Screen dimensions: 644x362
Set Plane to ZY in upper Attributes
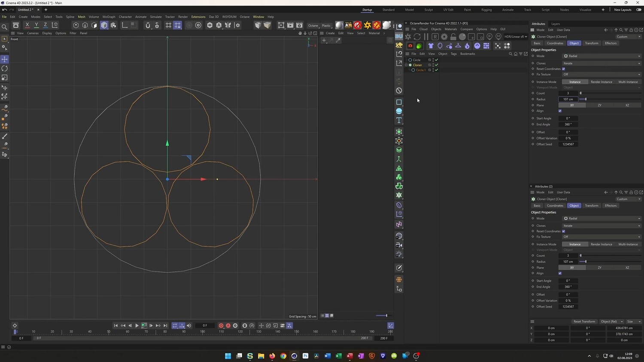[600, 105]
